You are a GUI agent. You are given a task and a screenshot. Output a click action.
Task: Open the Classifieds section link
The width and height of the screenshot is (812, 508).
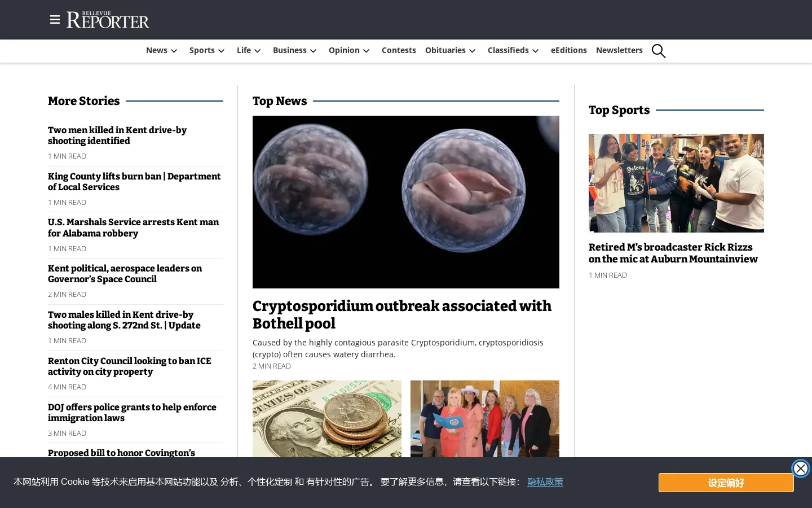(x=508, y=50)
